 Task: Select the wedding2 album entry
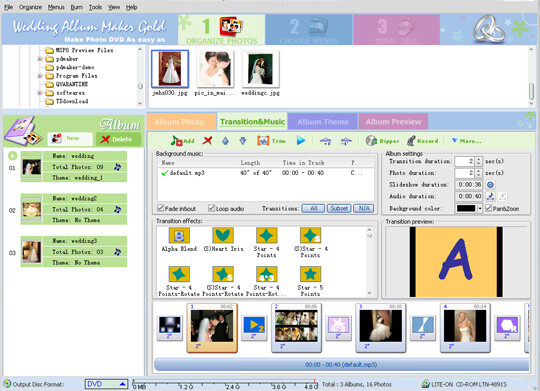pos(74,209)
